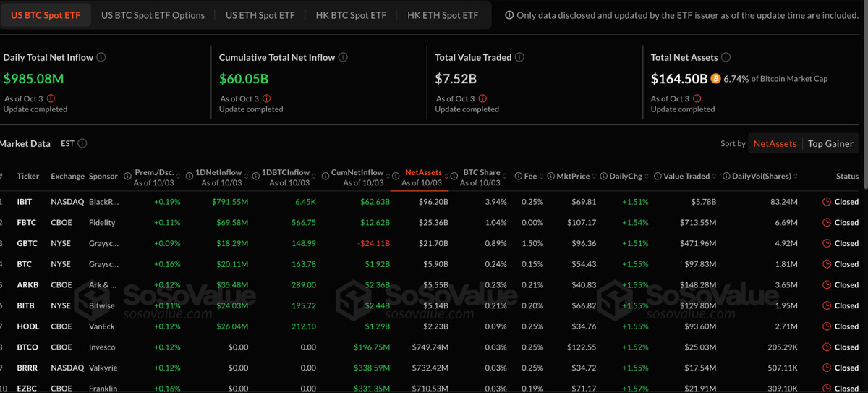Open the FBTC ticker link

pyautogui.click(x=26, y=223)
